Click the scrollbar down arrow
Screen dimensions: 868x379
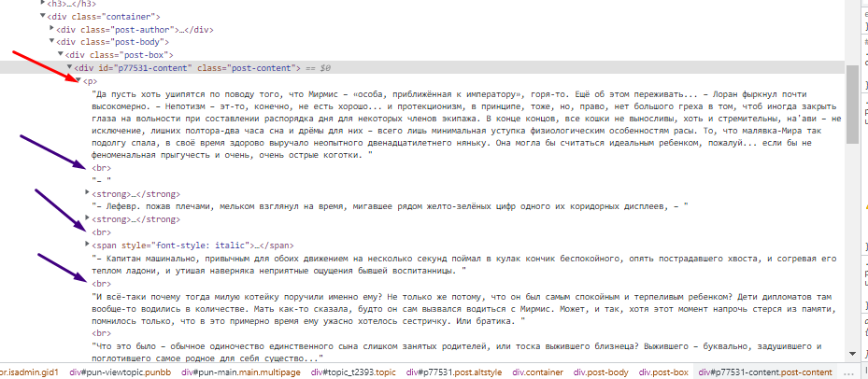(851, 353)
